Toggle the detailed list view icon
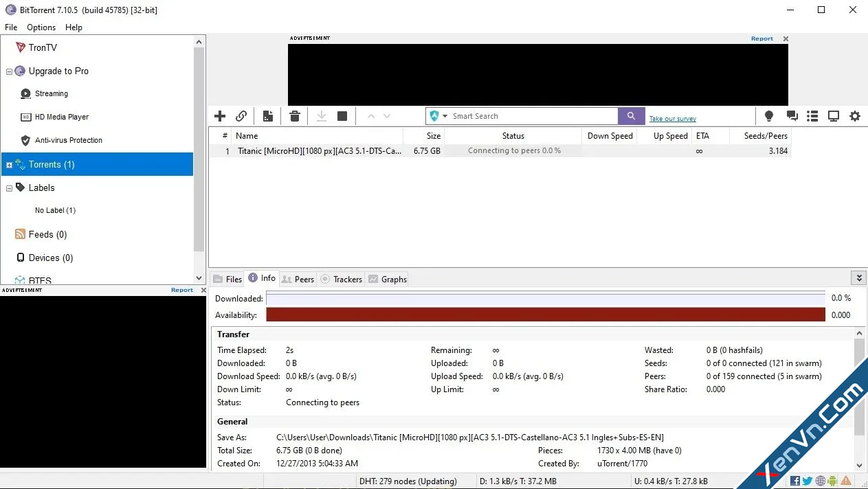 click(x=812, y=116)
